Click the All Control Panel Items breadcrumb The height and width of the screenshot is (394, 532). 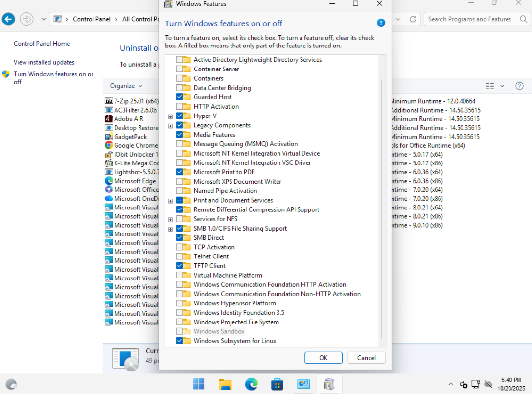140,19
